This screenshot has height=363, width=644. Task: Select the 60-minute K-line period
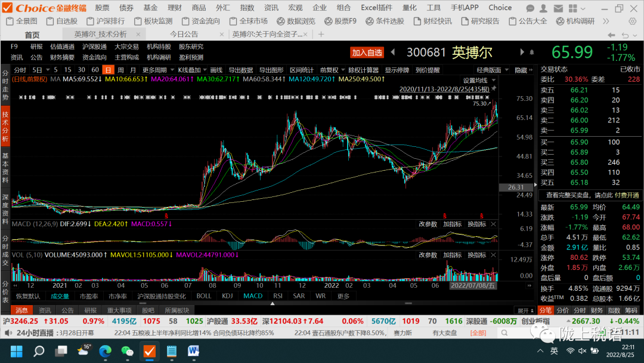(95, 70)
